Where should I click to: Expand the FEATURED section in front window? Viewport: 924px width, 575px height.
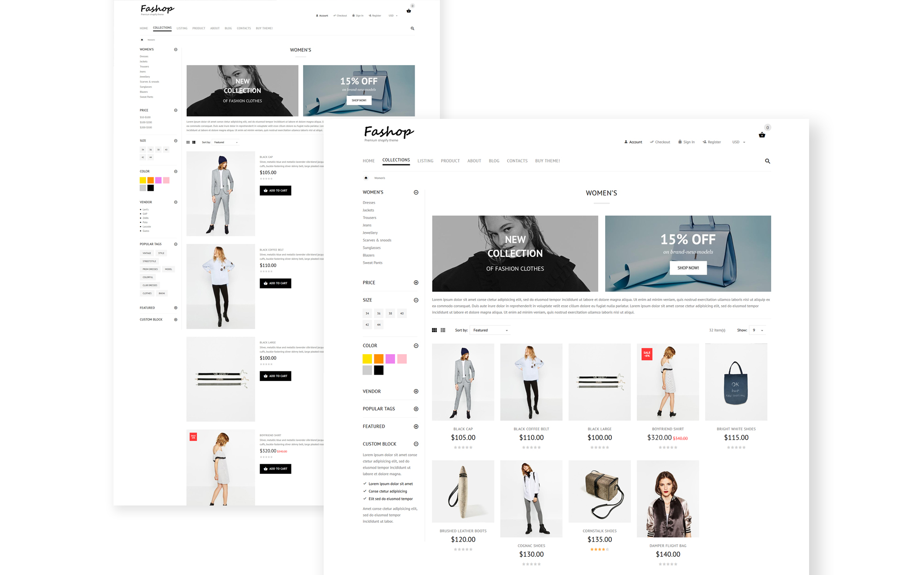416,426
